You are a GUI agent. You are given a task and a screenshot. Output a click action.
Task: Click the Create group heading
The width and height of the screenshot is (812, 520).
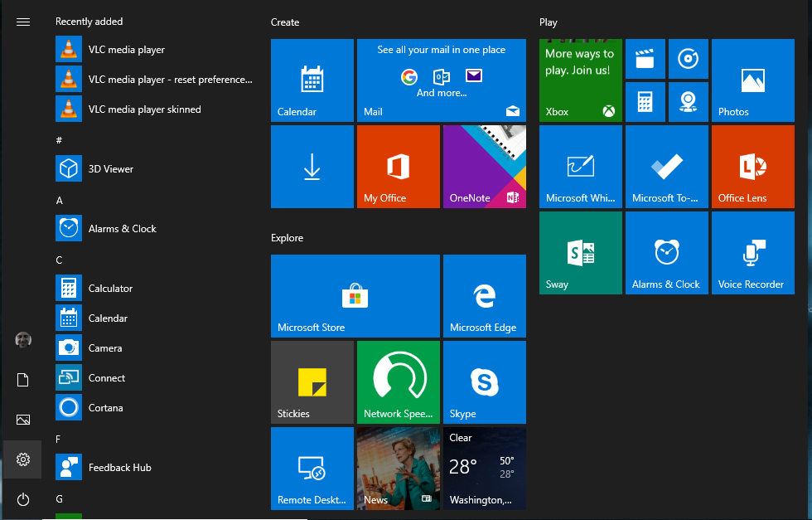point(285,22)
